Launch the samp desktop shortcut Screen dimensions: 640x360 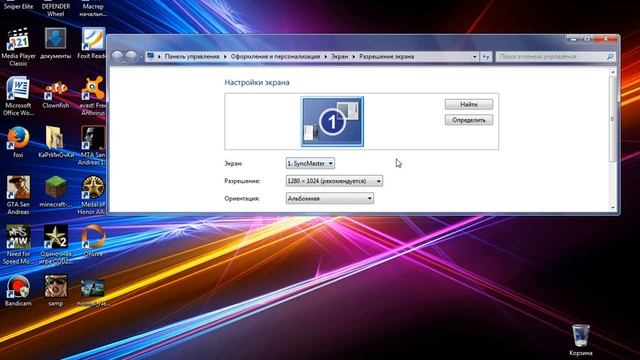tap(56, 291)
